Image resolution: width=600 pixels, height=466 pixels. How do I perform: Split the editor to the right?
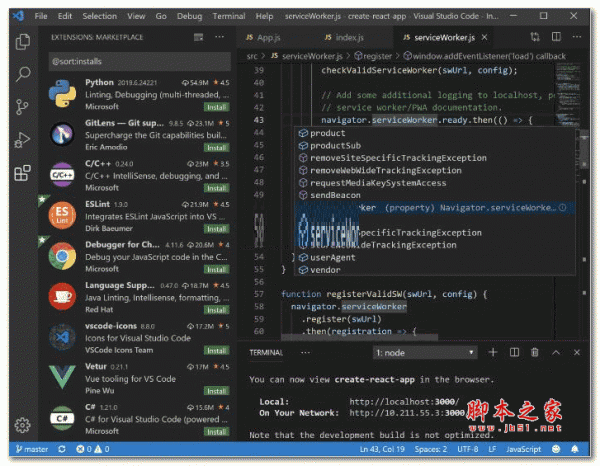(556, 37)
